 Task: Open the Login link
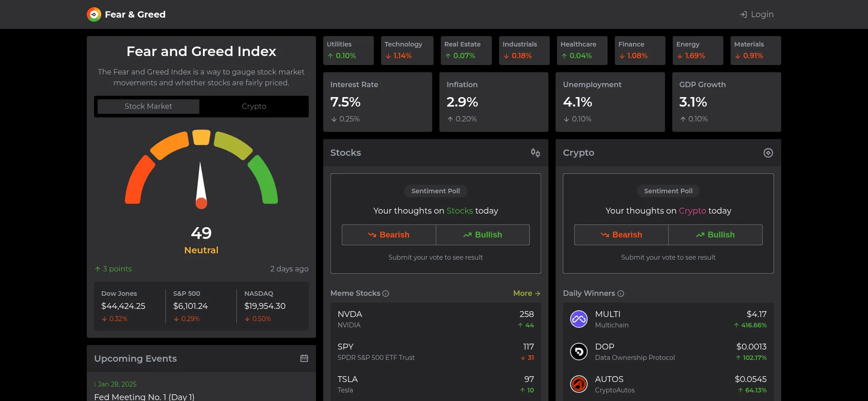click(x=756, y=14)
